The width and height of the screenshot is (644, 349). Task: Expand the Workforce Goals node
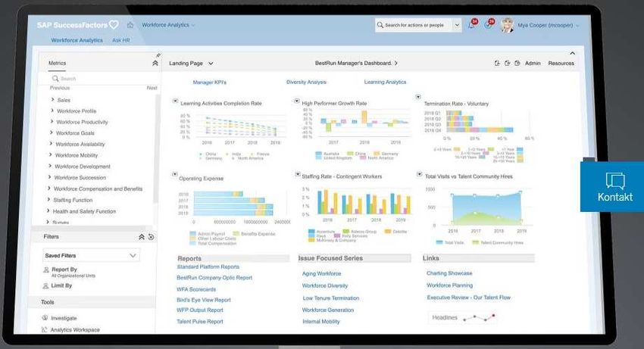[52, 133]
